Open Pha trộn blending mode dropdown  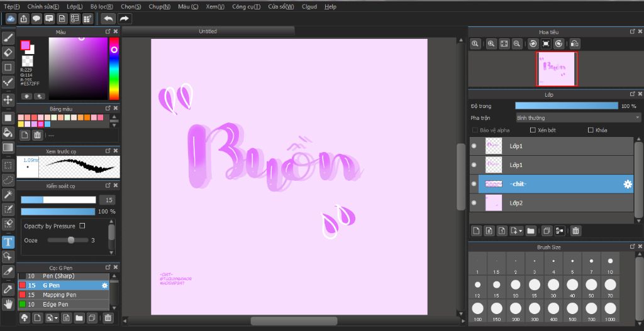click(x=577, y=117)
